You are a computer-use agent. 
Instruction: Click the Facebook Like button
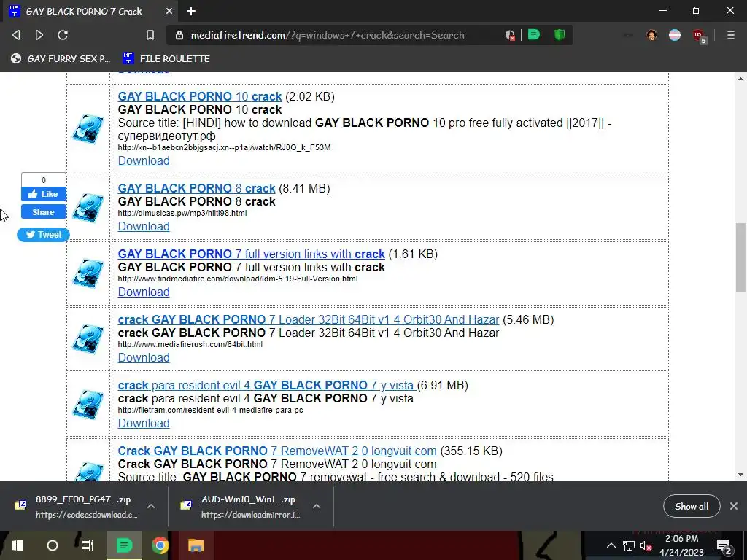point(43,194)
